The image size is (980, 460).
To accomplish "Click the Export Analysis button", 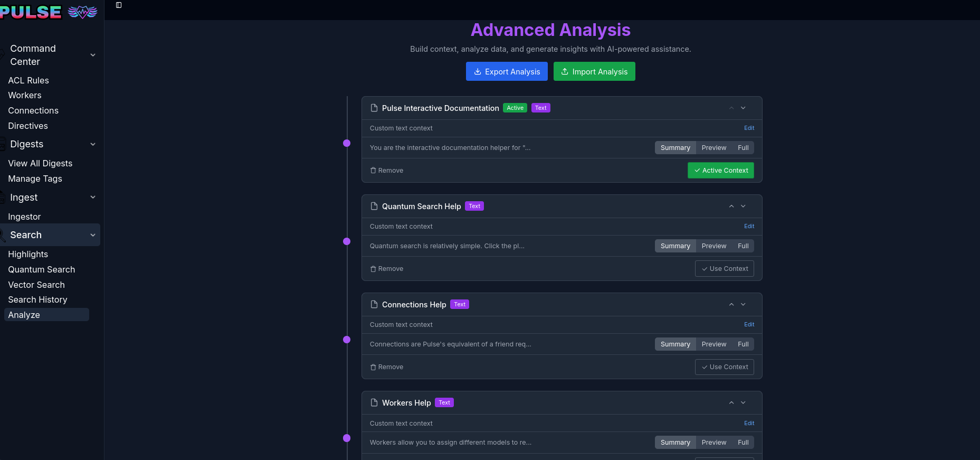I will [x=507, y=72].
